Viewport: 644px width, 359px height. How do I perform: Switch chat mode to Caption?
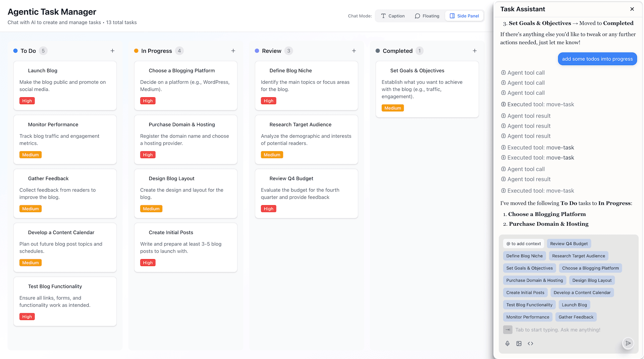tap(393, 16)
